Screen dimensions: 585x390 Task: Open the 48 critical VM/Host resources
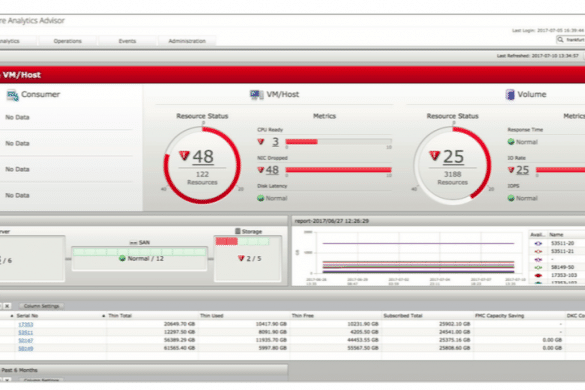tap(203, 157)
